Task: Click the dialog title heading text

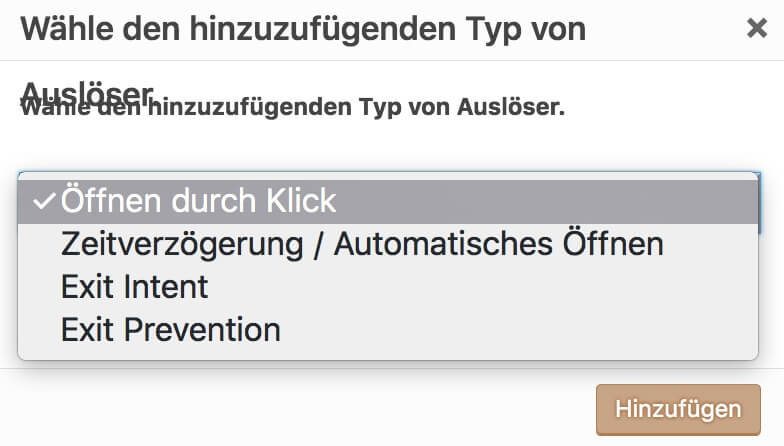Action: click(x=303, y=28)
